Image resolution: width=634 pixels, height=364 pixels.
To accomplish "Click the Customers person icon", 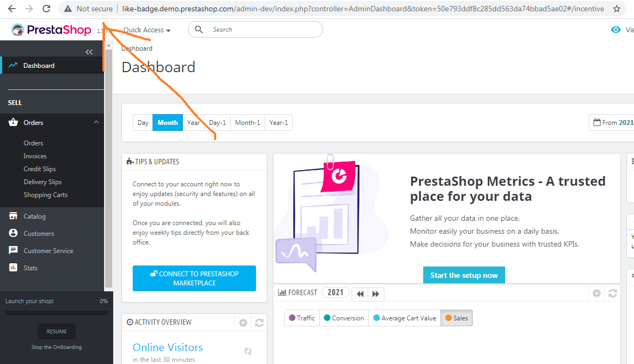I will pyautogui.click(x=13, y=233).
